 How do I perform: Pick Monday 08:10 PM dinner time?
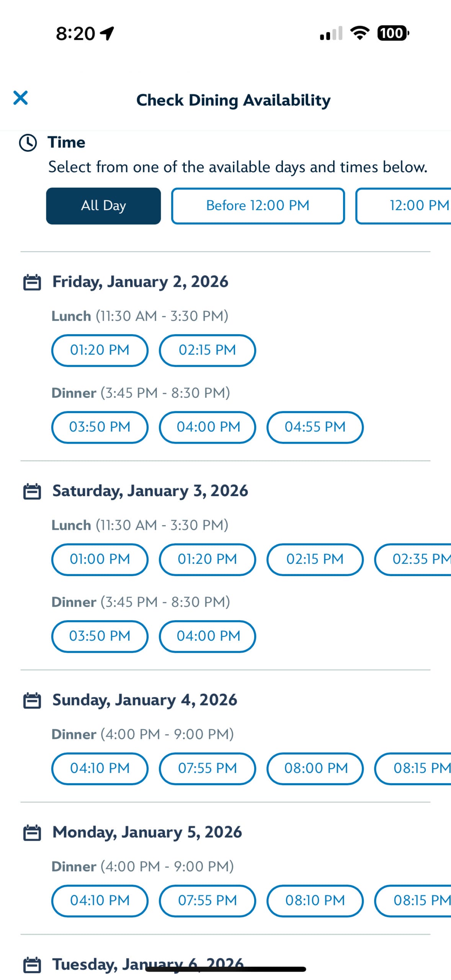point(315,901)
